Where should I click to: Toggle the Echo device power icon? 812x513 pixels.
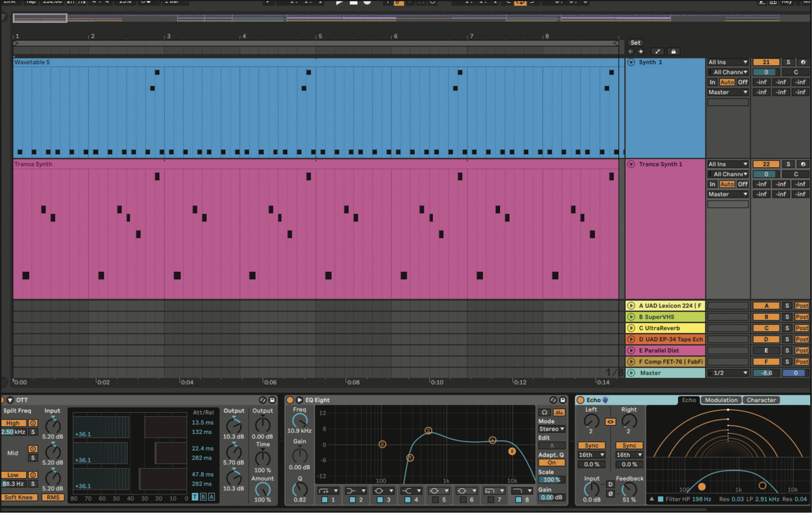pos(579,401)
